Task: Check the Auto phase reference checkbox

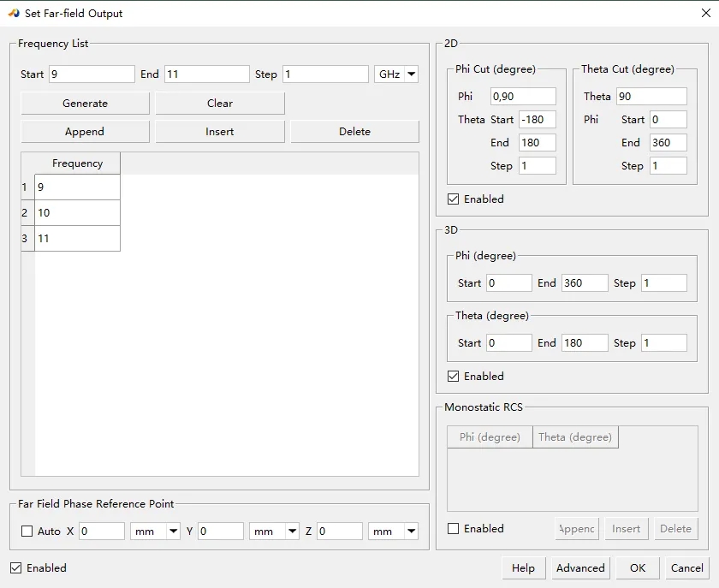Action: 27,532
